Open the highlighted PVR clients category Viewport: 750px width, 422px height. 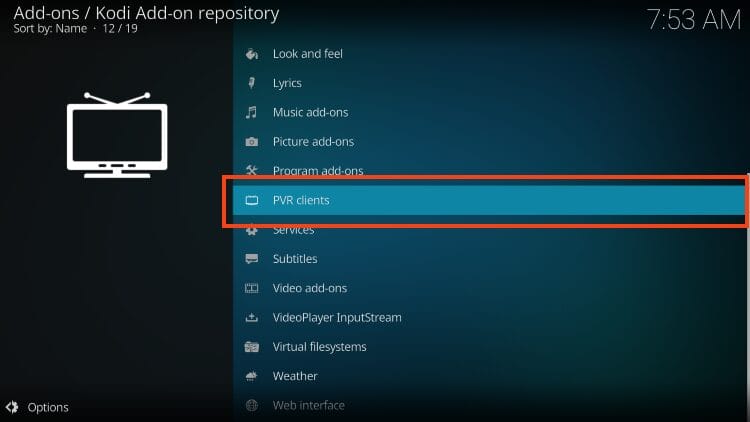301,200
